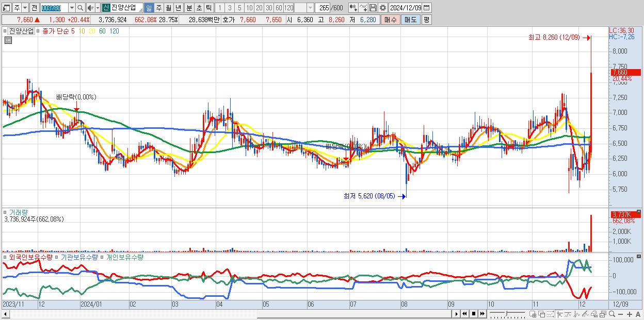Click the 3D bars chart icon in bottom bar
The width and height of the screenshot is (644, 320).
point(594,314)
